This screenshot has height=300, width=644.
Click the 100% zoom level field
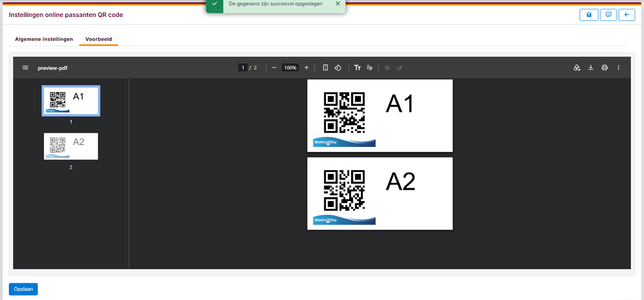click(291, 67)
